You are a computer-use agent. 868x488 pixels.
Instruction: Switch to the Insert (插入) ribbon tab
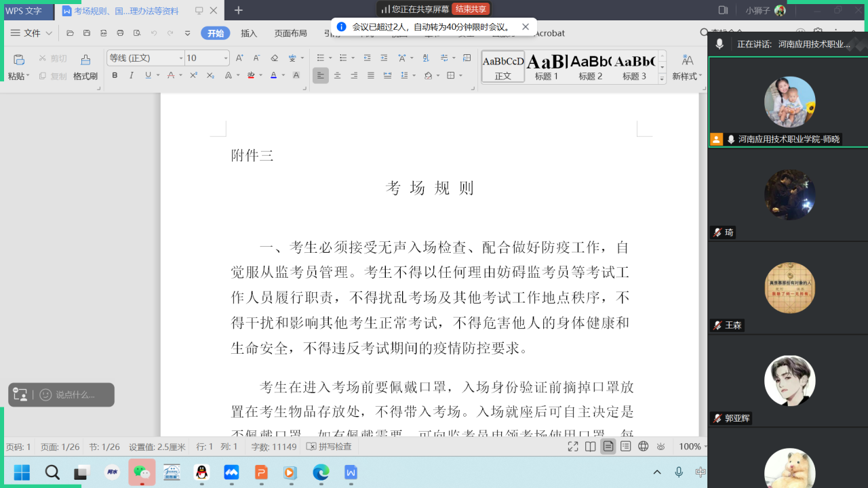click(x=249, y=33)
